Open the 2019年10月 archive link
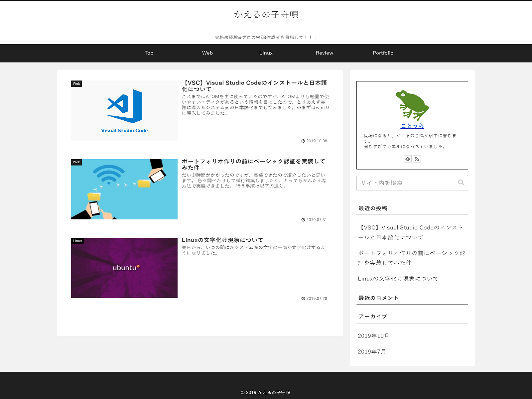Screen dimensions: 532x399 pyautogui.click(x=373, y=336)
